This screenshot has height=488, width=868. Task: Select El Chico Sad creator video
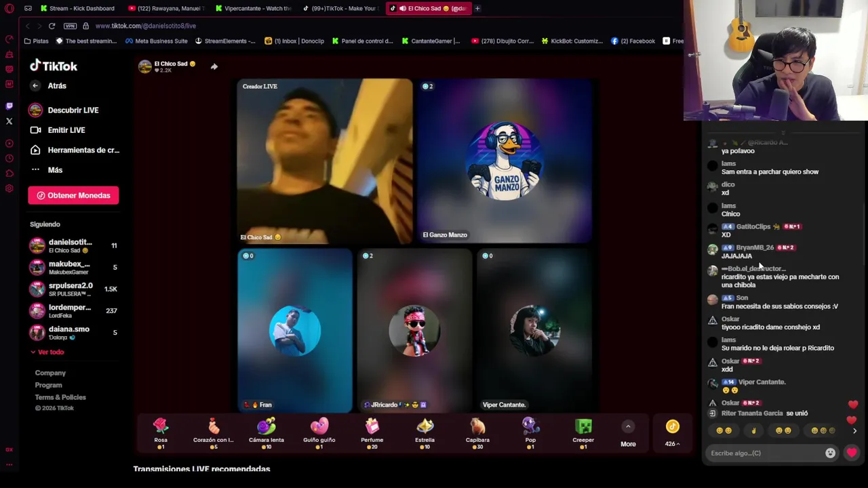[x=324, y=161]
